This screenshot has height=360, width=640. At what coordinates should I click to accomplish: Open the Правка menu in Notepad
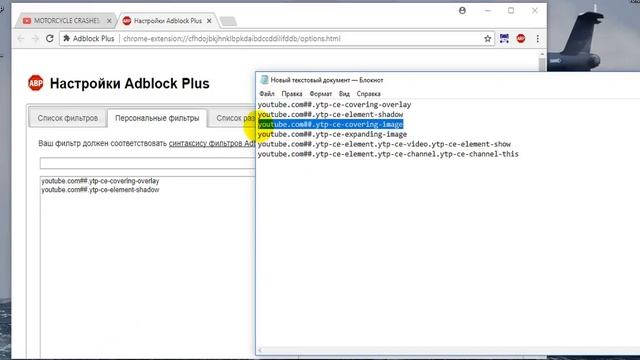[x=292, y=94]
